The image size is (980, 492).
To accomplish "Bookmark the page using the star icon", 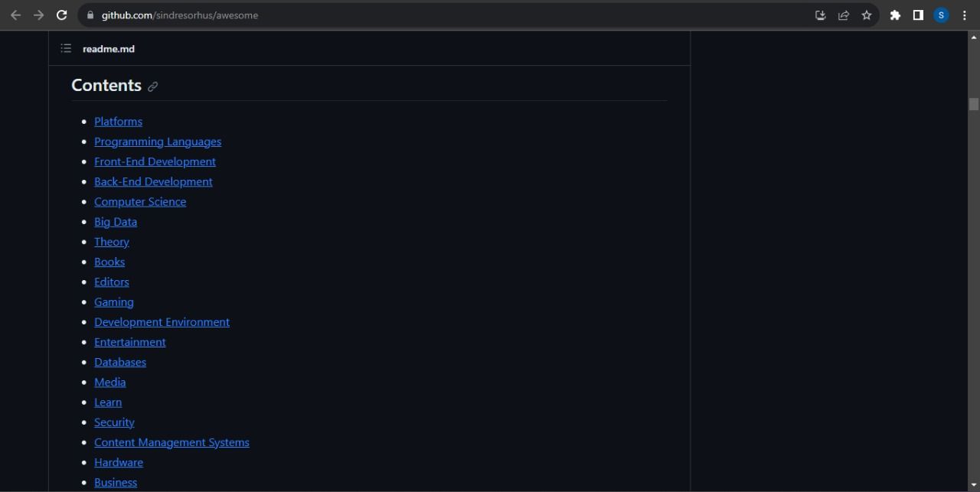I will (866, 15).
